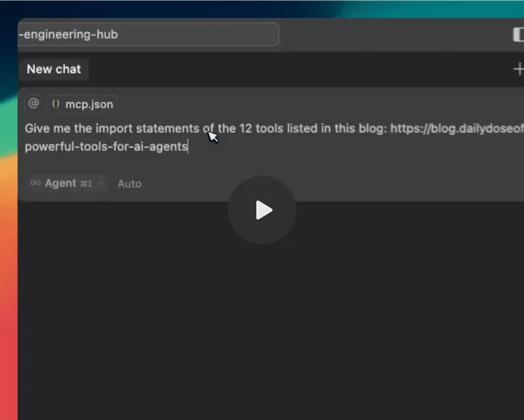
Task: Select the New chat tab
Action: 54,69
